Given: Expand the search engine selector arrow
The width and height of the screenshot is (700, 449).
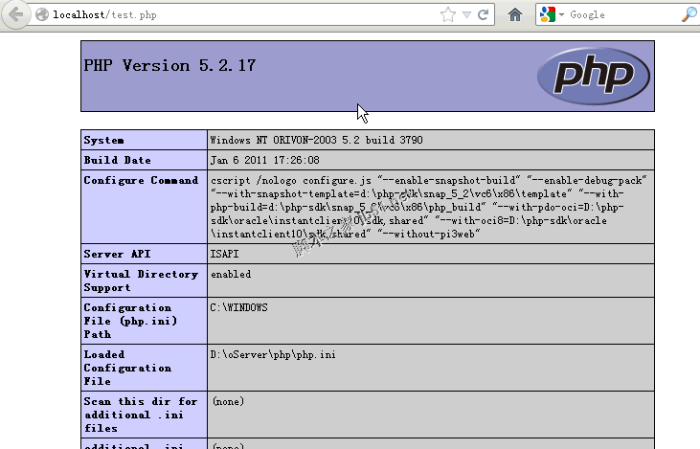Looking at the screenshot, I should click(x=562, y=15).
